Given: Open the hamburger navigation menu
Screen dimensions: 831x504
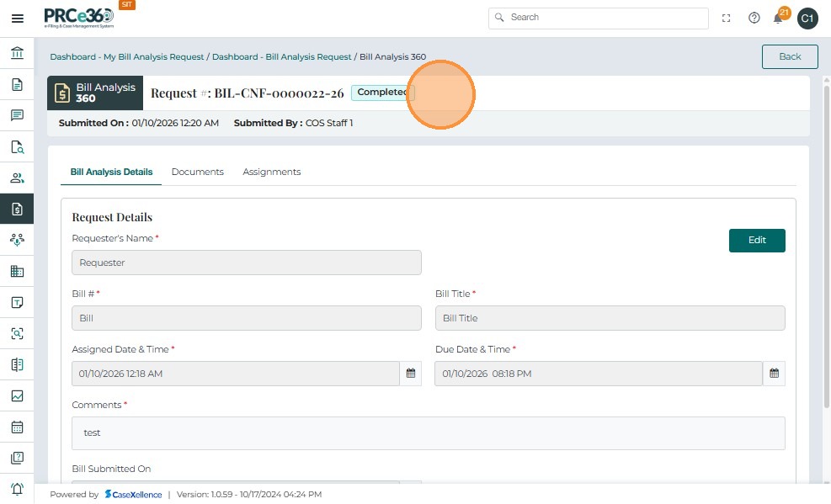Looking at the screenshot, I should (17, 19).
